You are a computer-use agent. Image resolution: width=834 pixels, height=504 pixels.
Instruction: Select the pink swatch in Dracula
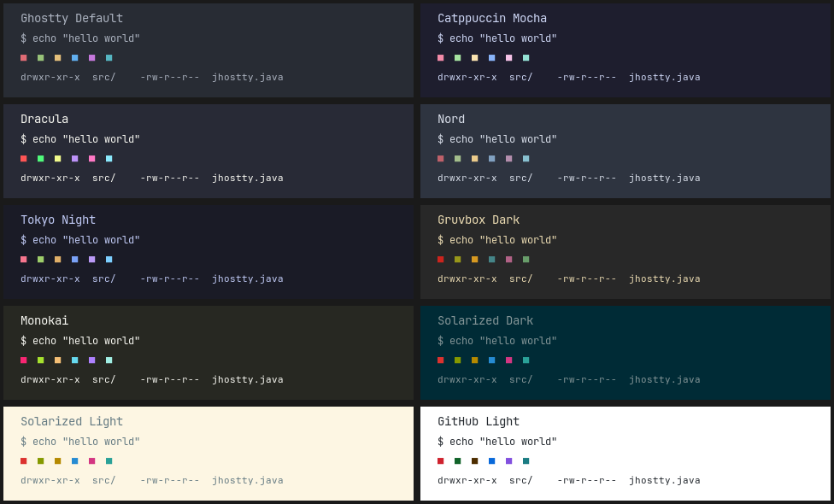point(92,158)
